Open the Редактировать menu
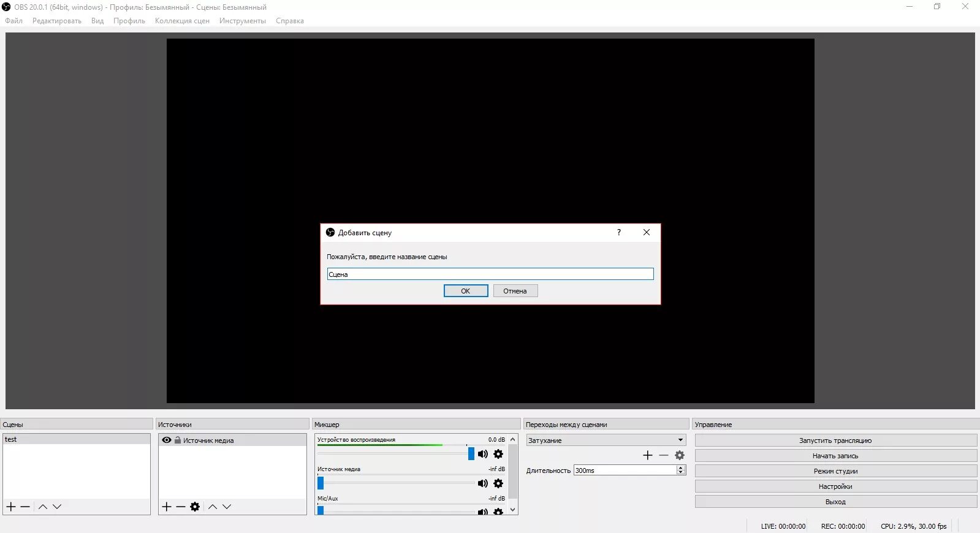Image resolution: width=980 pixels, height=533 pixels. pyautogui.click(x=57, y=21)
